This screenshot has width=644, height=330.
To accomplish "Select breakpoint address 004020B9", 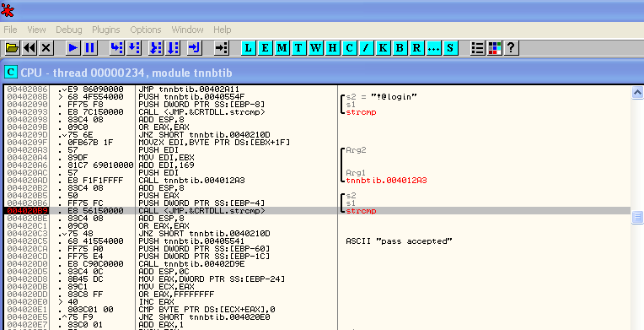I will pyautogui.click(x=27, y=211).
